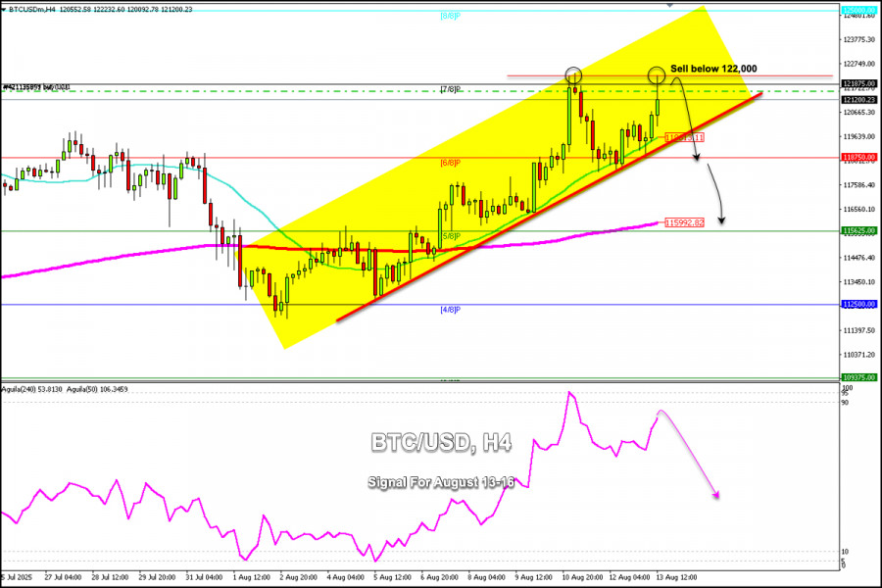Click the [4/8]P Murrey level label
Screen dimensions: 882x588
point(450,310)
